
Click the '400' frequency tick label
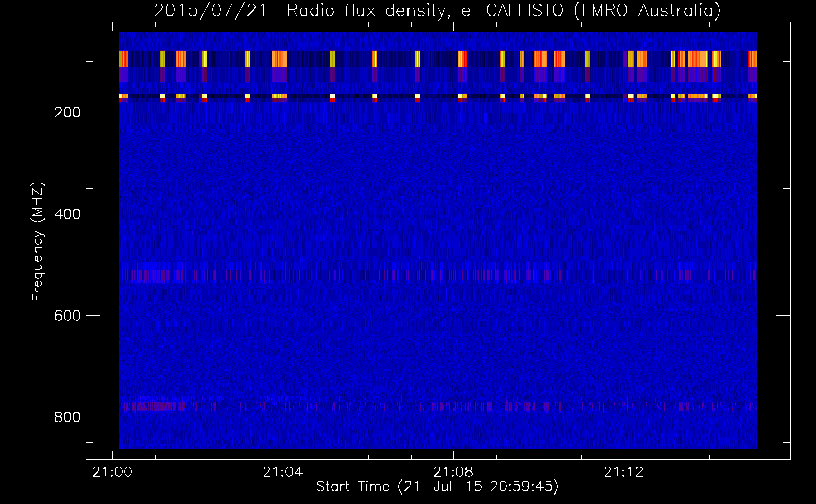click(x=68, y=214)
